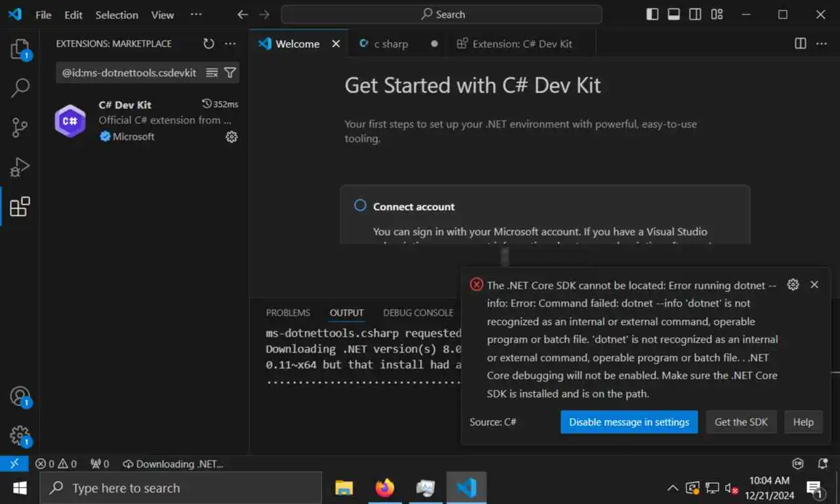Open extensions view more actions menu
The width and height of the screenshot is (840, 504).
pyautogui.click(x=230, y=44)
